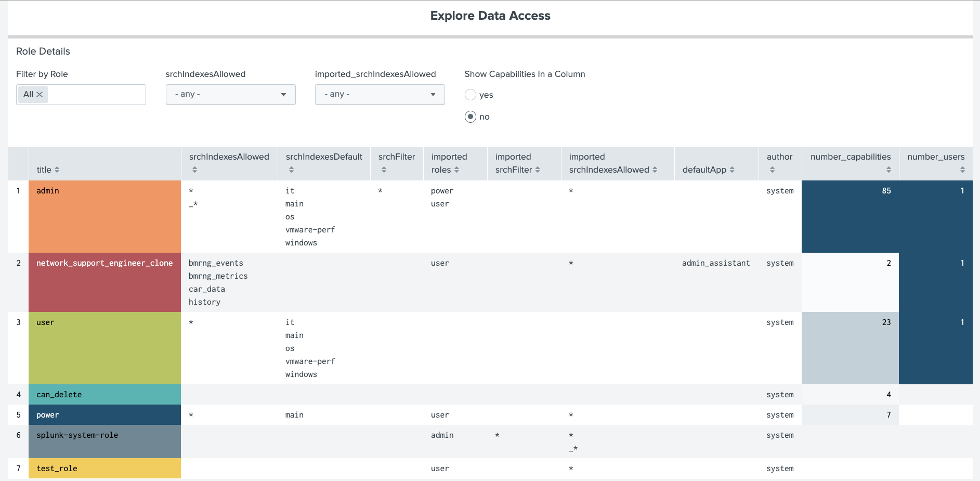This screenshot has width=980, height=481.
Task: Select no for Show Capabilities In a Column
Action: 471,116
